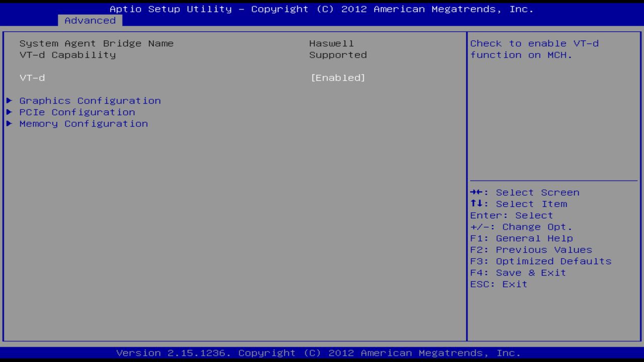
Task: Click the arrow icon beside Memory Configuration
Action: click(9, 124)
